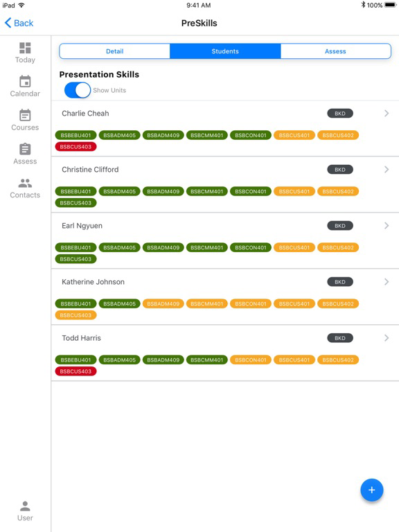Image resolution: width=399 pixels, height=532 pixels.
Task: Open the Calendar section in sidebar
Action: coord(25,86)
